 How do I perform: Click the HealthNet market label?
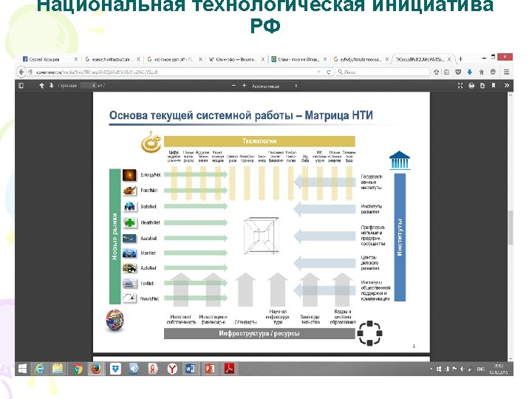click(x=150, y=222)
